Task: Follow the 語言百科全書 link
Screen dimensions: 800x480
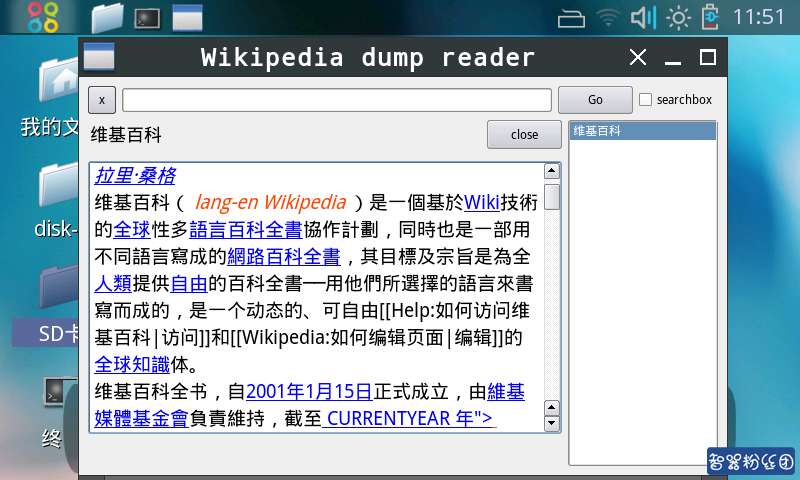Action: [246, 230]
